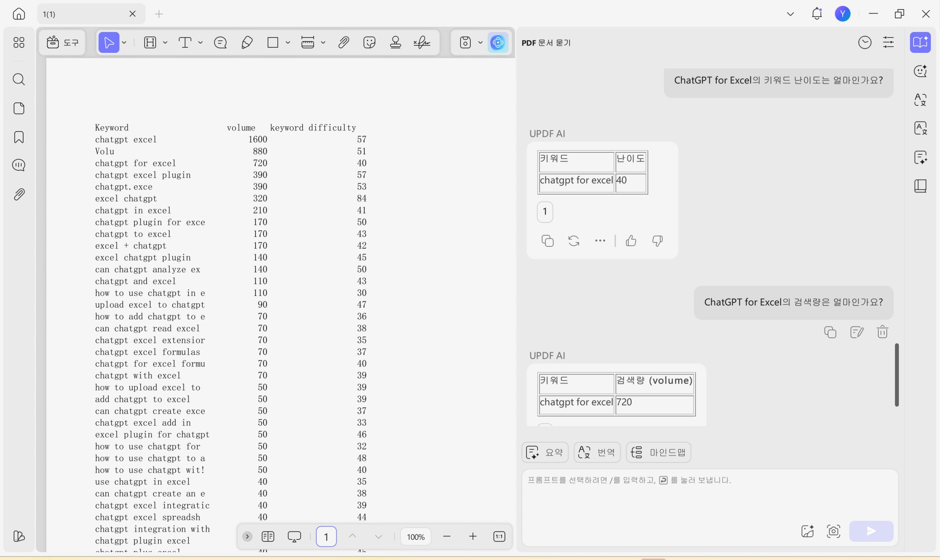The width and height of the screenshot is (940, 560).
Task: Click the summarize icon in right sidebar
Action: click(x=921, y=158)
